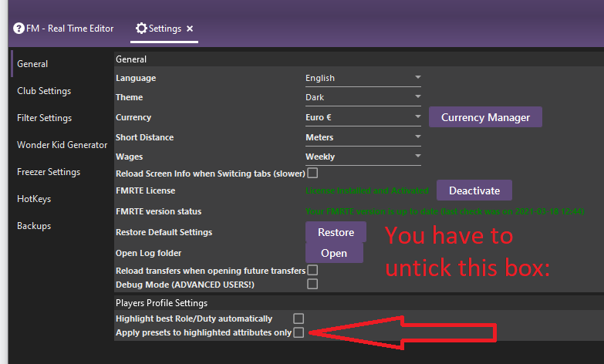Open the Short Distance units dropdown

pyautogui.click(x=363, y=137)
